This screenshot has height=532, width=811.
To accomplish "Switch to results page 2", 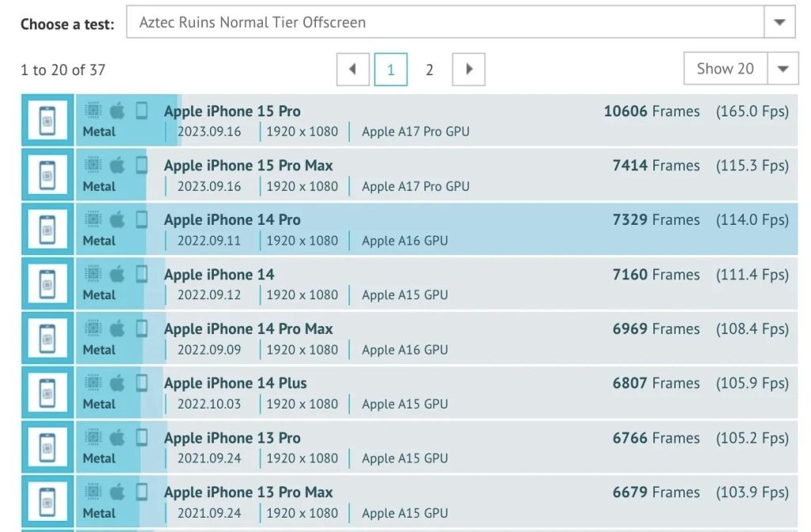I will point(429,70).
